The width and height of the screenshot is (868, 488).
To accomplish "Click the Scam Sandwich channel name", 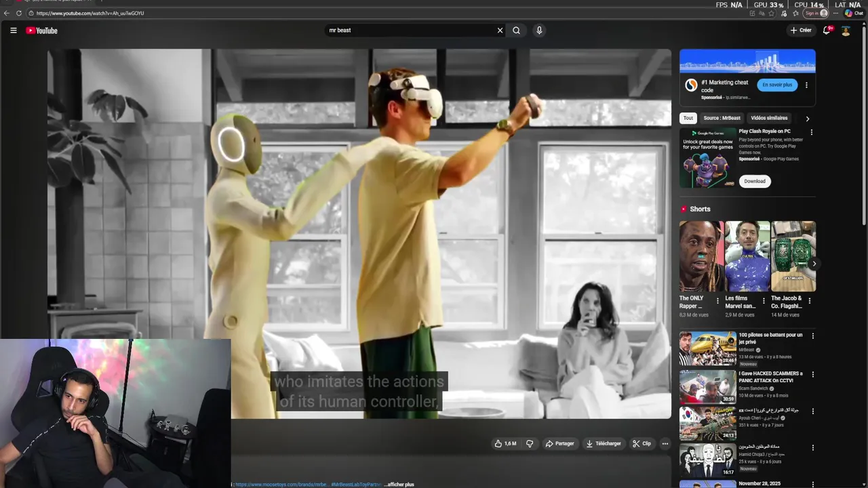I will click(x=753, y=388).
